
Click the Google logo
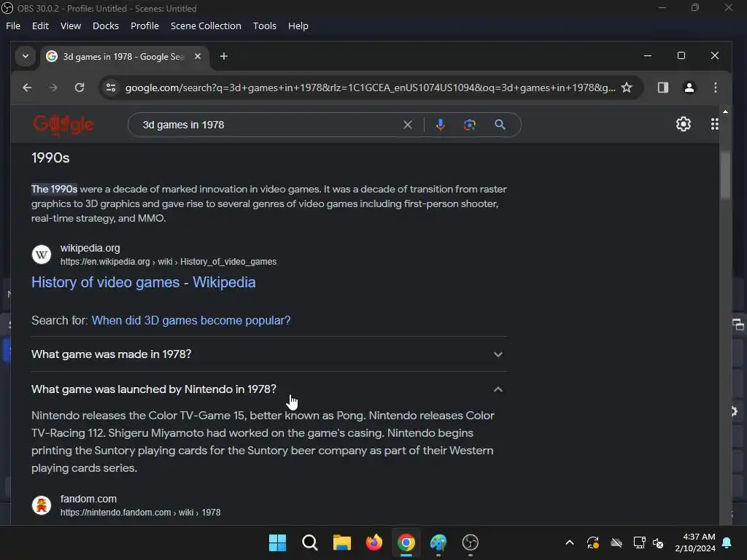tap(63, 125)
